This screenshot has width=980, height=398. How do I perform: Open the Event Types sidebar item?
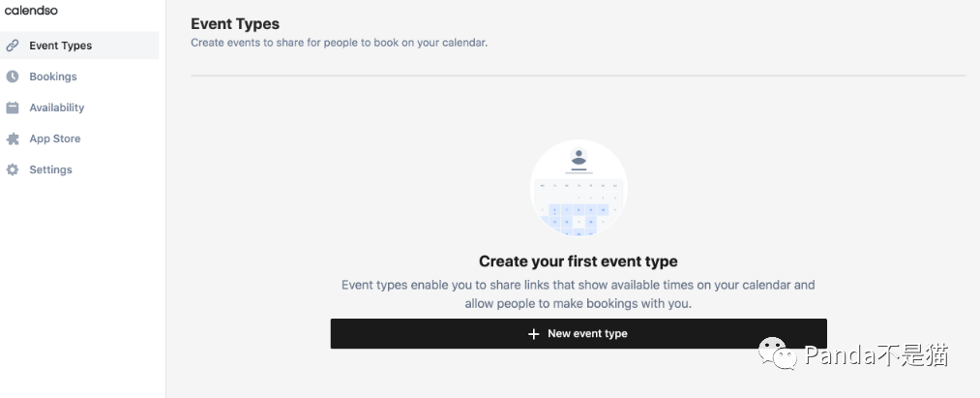click(x=61, y=46)
